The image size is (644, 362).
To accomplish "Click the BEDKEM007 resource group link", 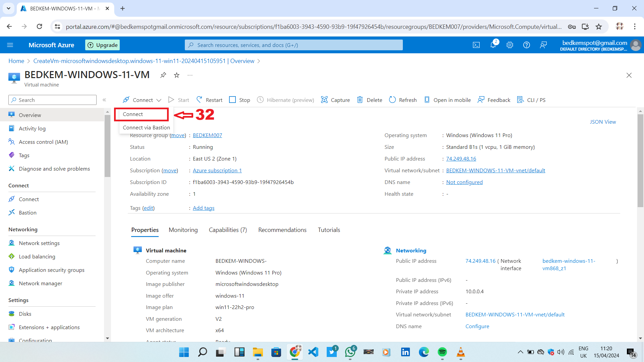I will point(207,135).
